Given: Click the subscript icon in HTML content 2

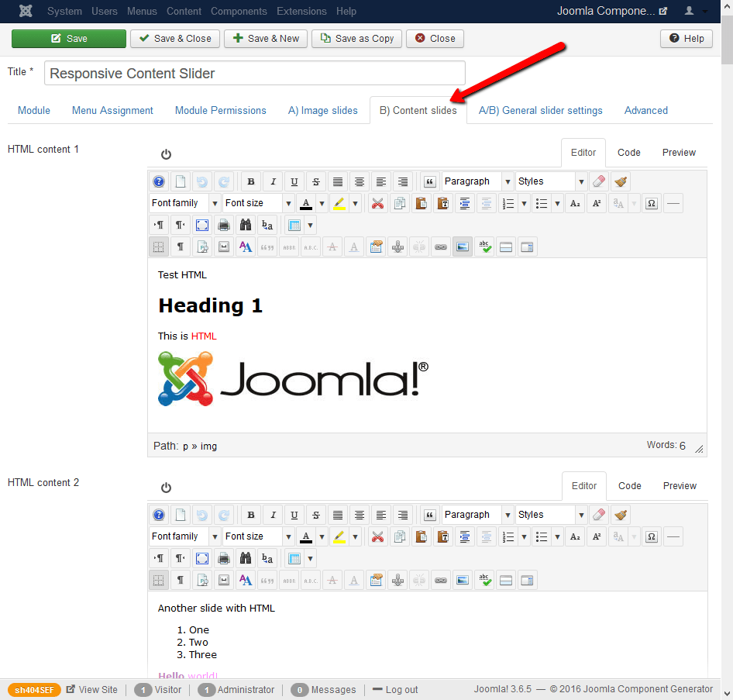Looking at the screenshot, I should 575,536.
